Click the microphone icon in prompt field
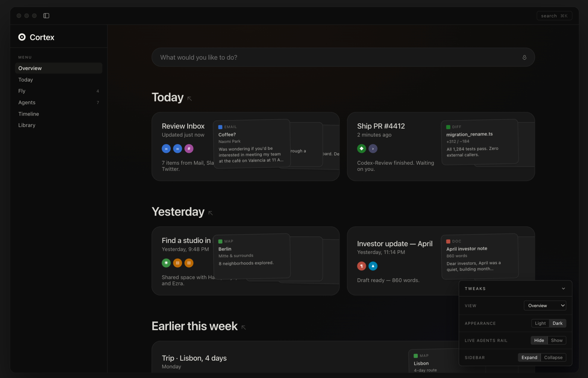The image size is (588, 378). [524, 57]
